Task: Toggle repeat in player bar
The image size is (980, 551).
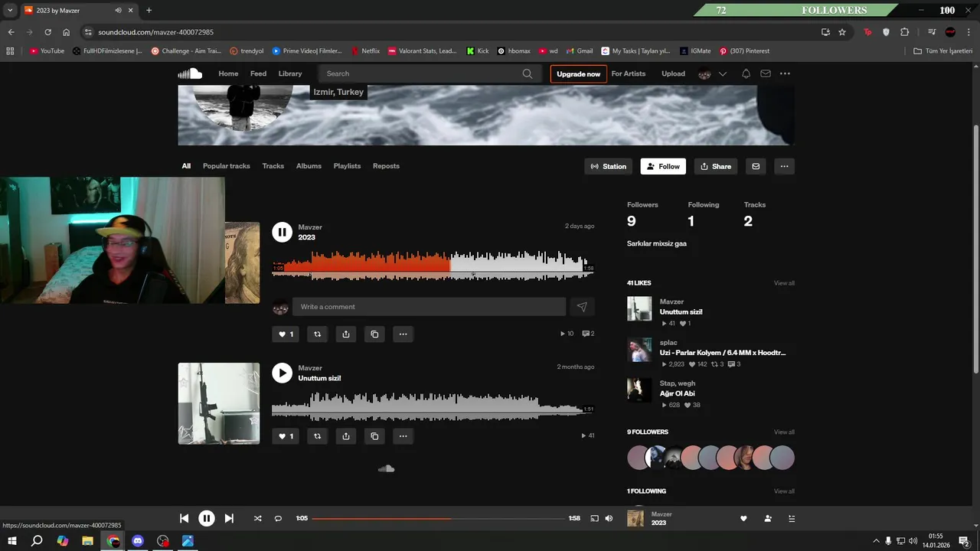Action: [278, 518]
